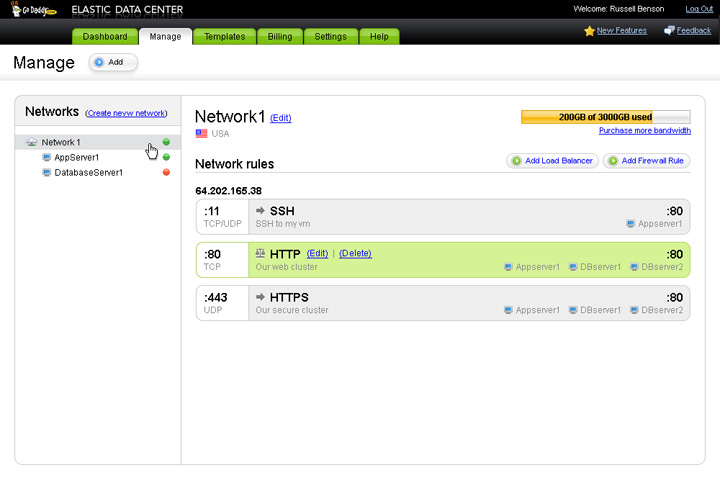
Task: Follow the Purchase more bandwidth link
Action: click(x=644, y=131)
